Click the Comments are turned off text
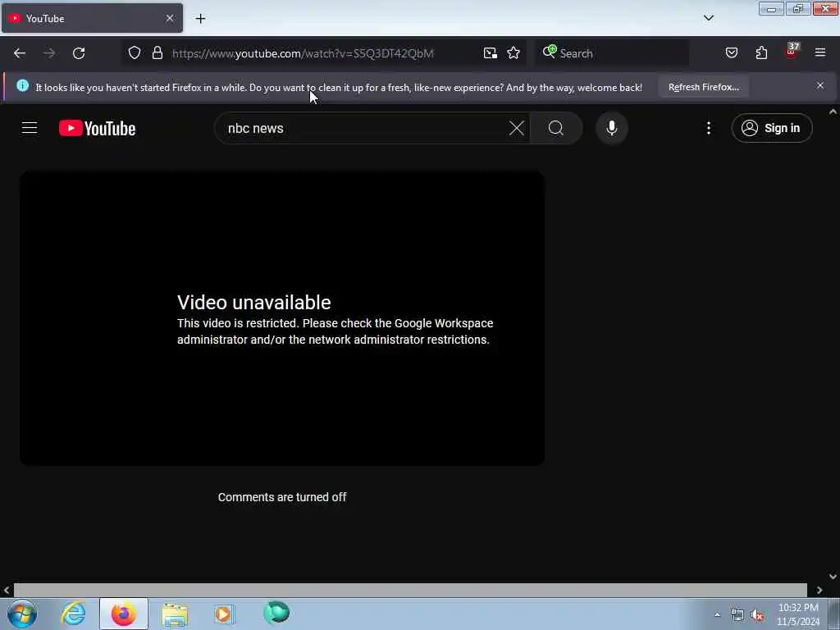840x630 pixels. click(x=282, y=497)
